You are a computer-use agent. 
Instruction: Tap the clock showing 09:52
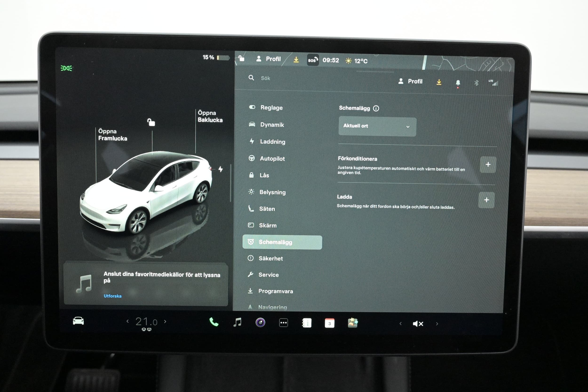(x=330, y=60)
